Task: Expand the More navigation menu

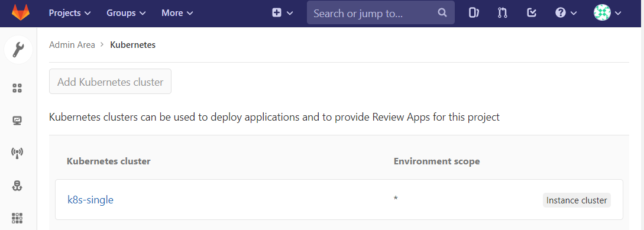Action: (x=177, y=13)
